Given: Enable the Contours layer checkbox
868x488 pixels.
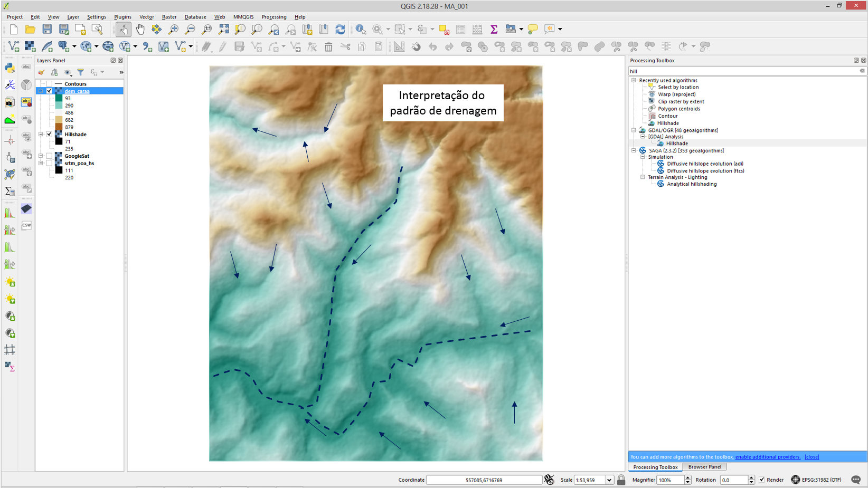Looking at the screenshot, I should (49, 84).
